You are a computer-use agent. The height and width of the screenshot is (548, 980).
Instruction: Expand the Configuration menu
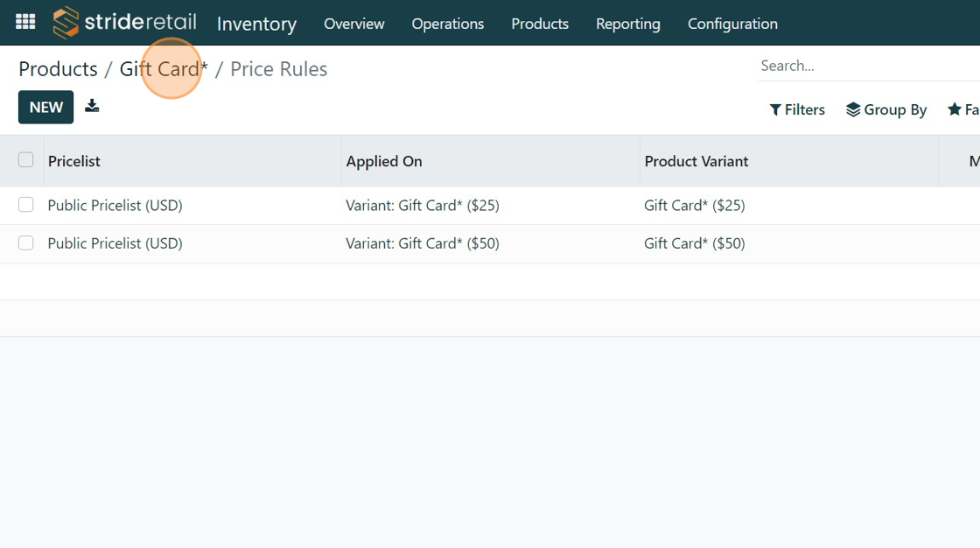732,24
